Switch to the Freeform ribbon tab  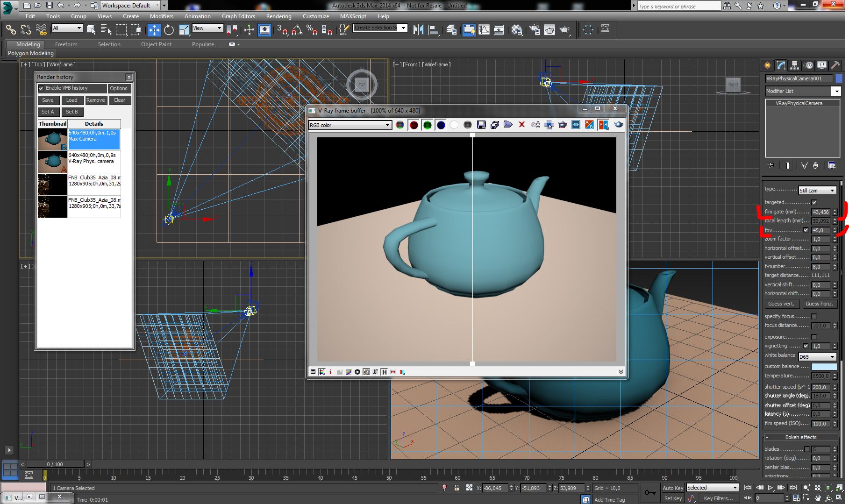click(66, 44)
